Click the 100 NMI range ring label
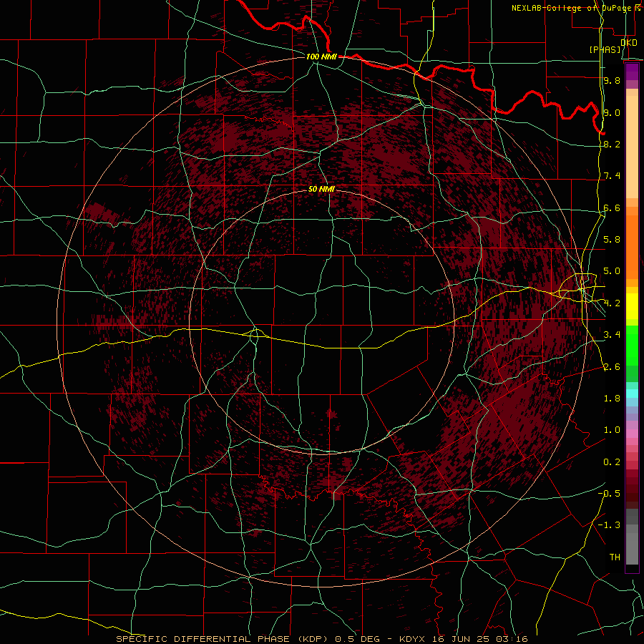 coord(321,57)
